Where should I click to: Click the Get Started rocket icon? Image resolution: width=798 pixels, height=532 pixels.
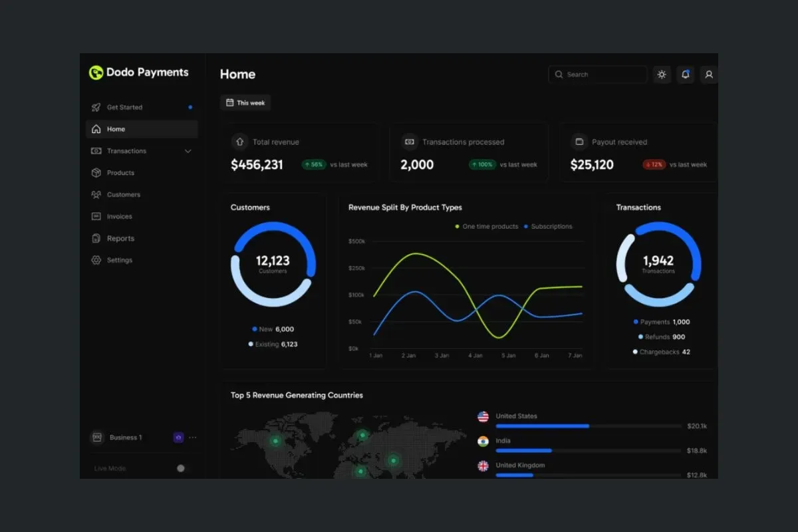point(96,107)
